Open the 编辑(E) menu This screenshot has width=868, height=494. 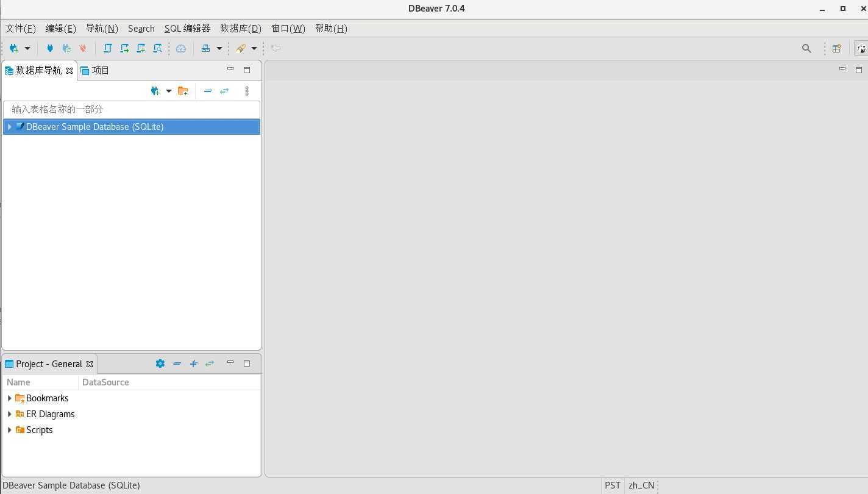[x=61, y=29]
